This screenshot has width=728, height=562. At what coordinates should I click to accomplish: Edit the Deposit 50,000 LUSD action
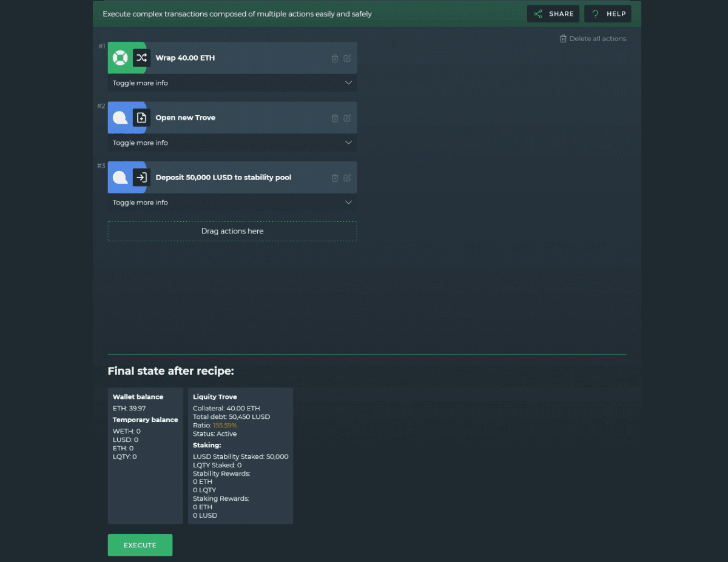(347, 178)
